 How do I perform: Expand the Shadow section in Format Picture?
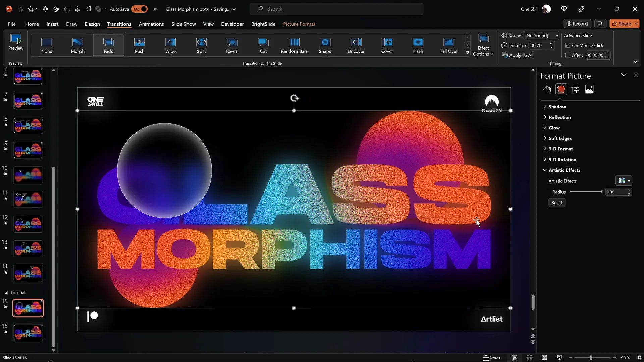[557, 106]
